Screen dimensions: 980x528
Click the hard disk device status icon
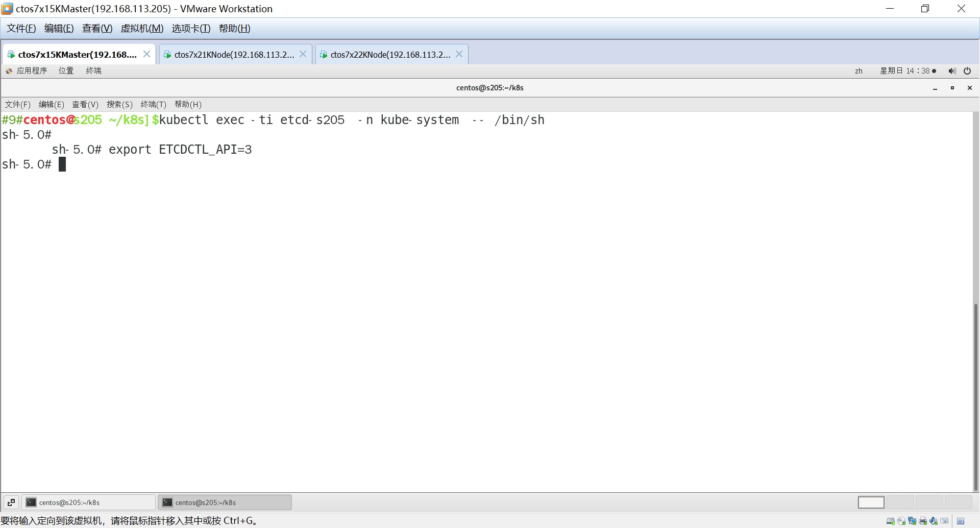(891, 521)
